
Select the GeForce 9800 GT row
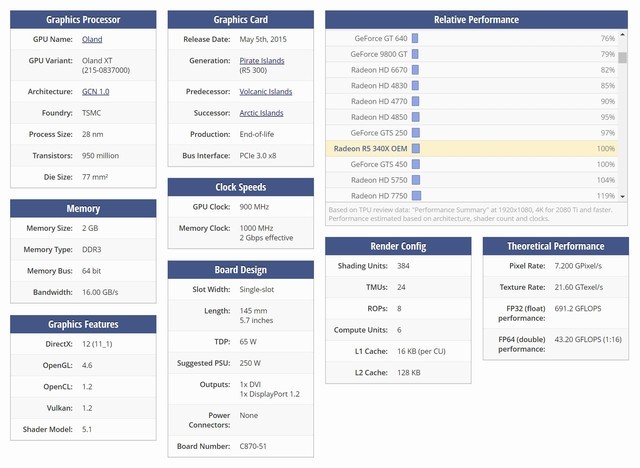471,54
